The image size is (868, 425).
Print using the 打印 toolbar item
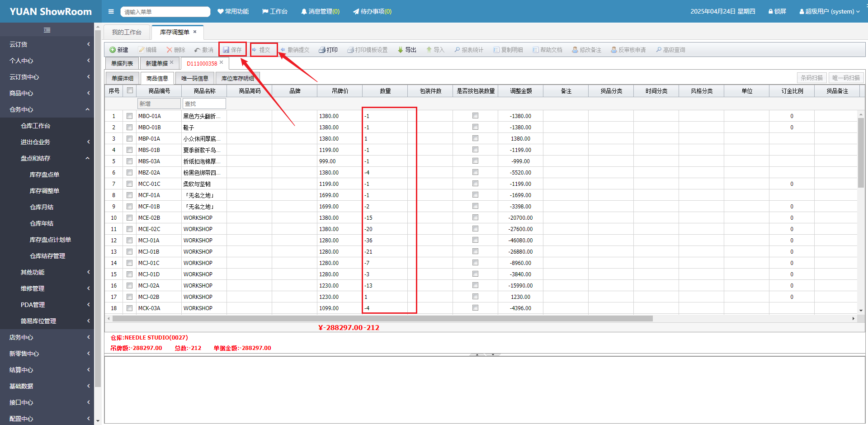tap(328, 50)
